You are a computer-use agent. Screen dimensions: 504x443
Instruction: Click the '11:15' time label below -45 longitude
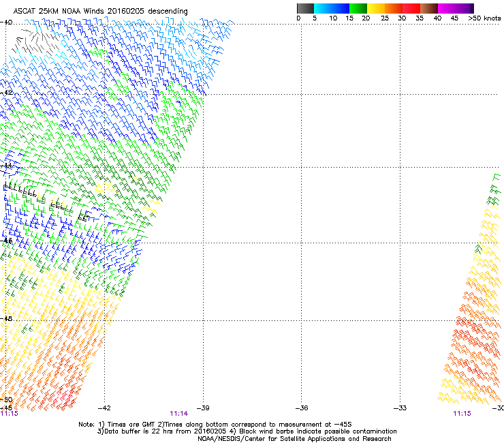tap(10, 414)
